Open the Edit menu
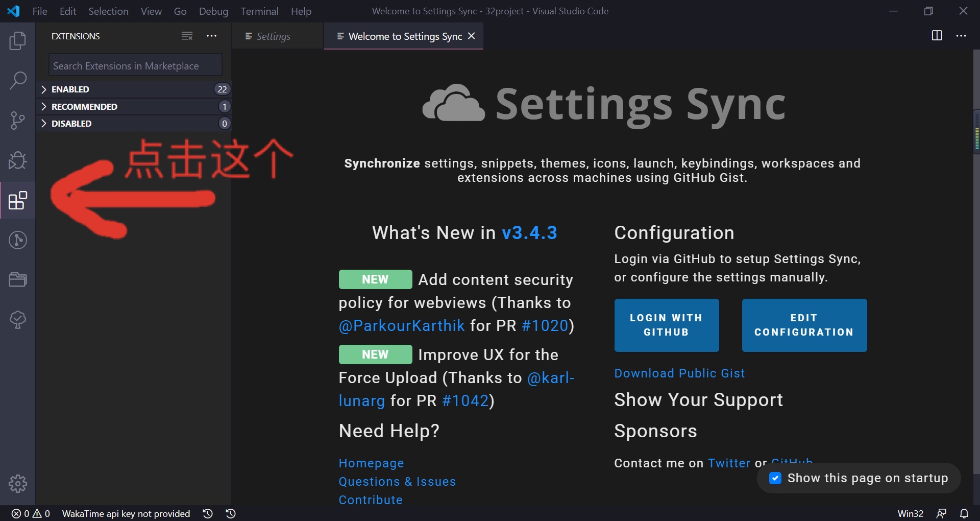The image size is (980, 521). click(68, 11)
